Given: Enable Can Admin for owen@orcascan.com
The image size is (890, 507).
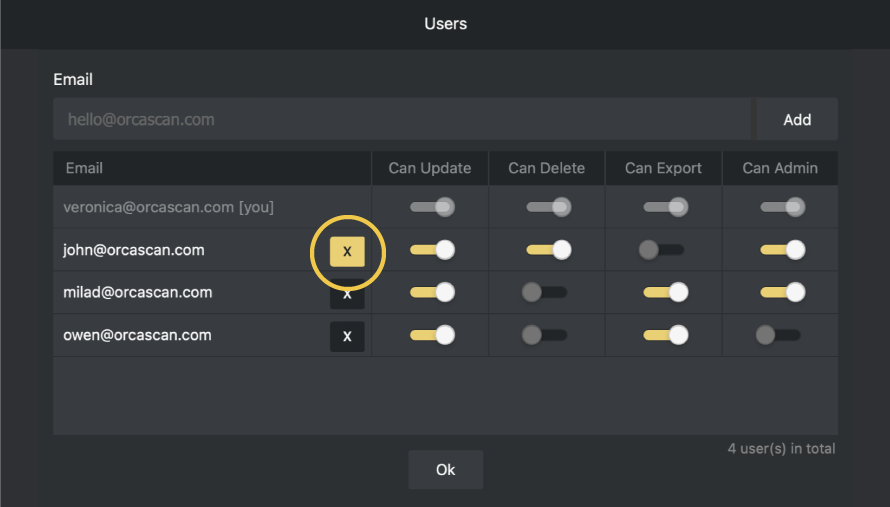Looking at the screenshot, I should pyautogui.click(x=780, y=335).
